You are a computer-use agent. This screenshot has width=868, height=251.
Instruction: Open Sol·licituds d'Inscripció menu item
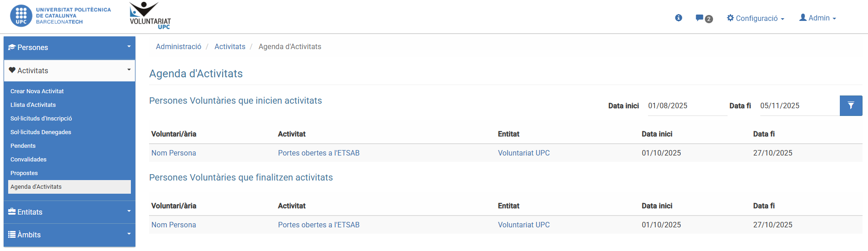tap(41, 118)
